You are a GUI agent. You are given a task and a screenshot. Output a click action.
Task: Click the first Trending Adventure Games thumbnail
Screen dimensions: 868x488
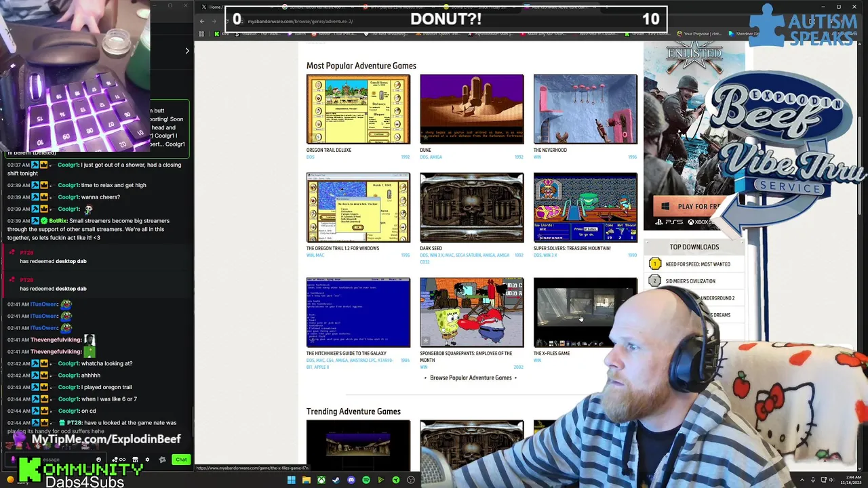click(358, 444)
